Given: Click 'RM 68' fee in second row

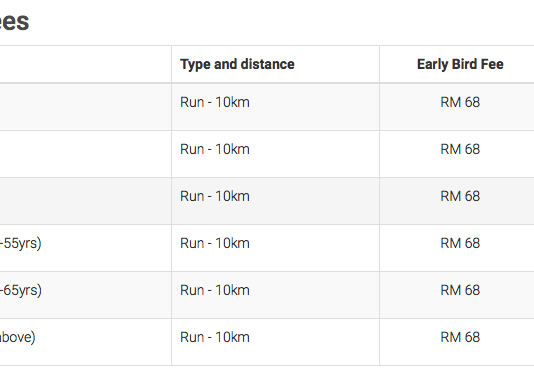Looking at the screenshot, I should (x=460, y=149).
